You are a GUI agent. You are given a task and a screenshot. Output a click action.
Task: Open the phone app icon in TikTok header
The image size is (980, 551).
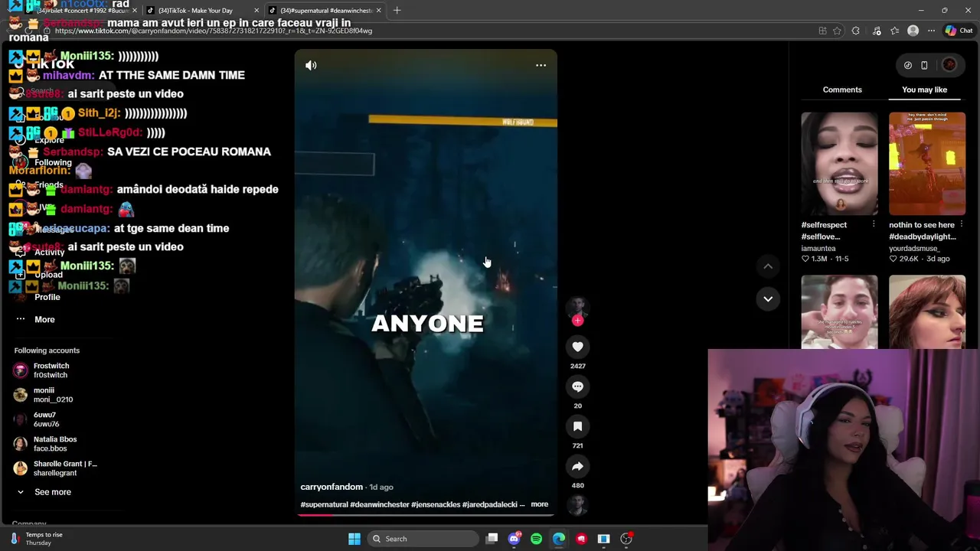(x=924, y=65)
